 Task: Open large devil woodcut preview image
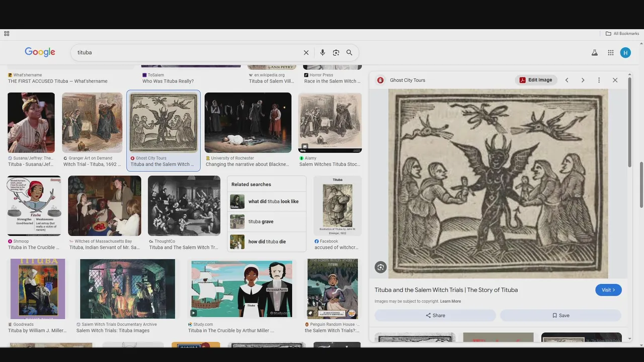pyautogui.click(x=498, y=184)
